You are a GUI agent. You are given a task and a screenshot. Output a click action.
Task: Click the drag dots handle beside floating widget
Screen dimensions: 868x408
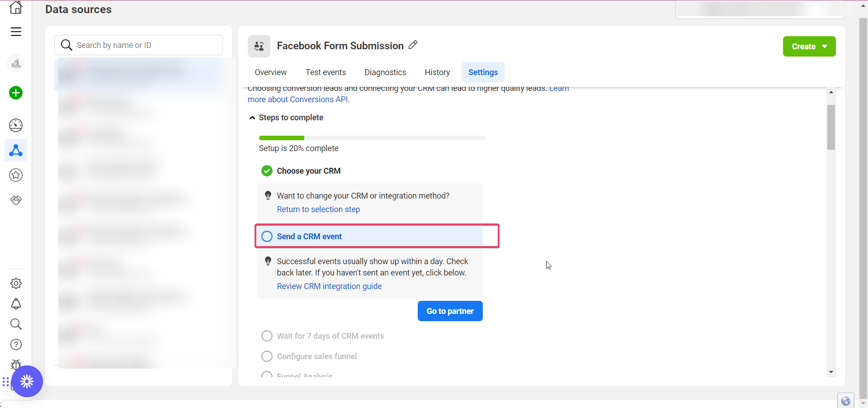pos(5,382)
